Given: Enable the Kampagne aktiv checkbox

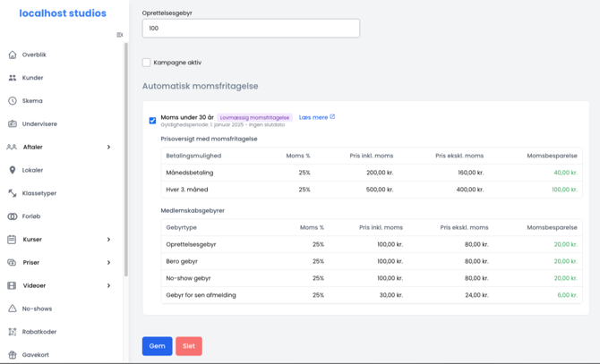Looking at the screenshot, I should pyautogui.click(x=147, y=63).
